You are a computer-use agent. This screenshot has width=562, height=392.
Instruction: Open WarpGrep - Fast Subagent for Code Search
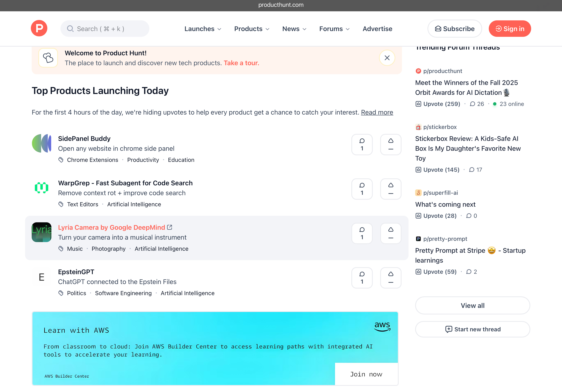[x=125, y=183]
